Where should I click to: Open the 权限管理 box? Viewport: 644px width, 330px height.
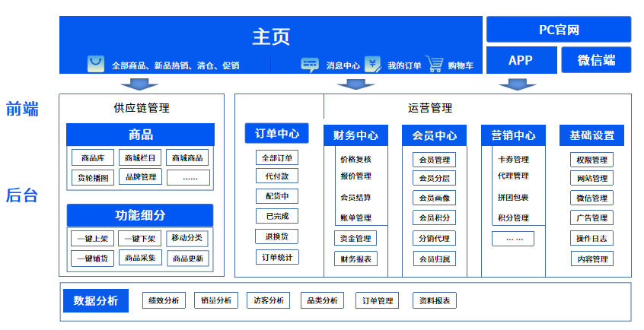click(591, 160)
